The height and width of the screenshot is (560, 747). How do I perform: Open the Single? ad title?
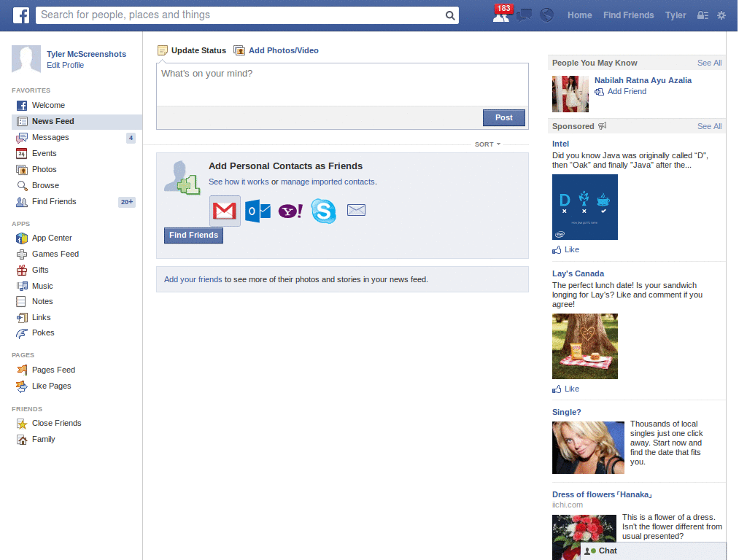(x=566, y=413)
